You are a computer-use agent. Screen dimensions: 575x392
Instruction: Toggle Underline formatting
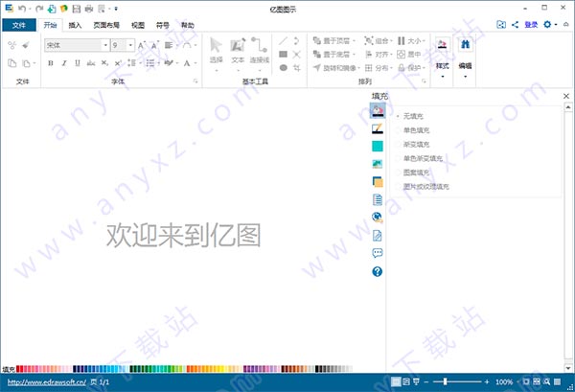pos(78,63)
